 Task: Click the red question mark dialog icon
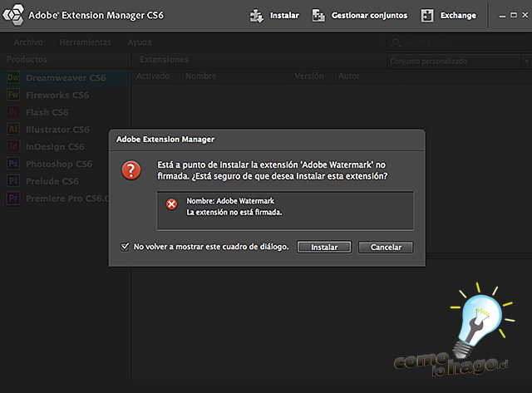[x=131, y=170]
